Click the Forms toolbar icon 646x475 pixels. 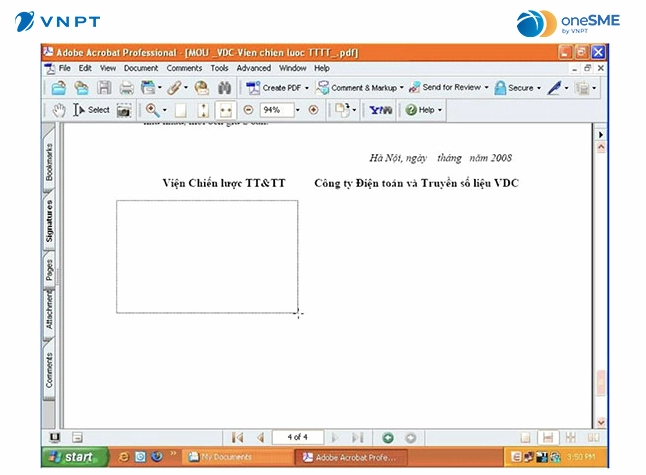(x=583, y=88)
